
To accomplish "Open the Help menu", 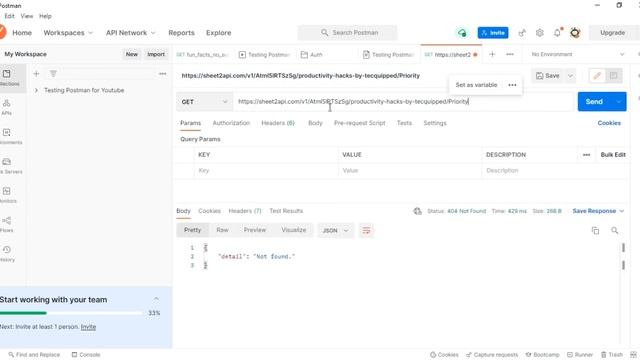I will pos(45,16).
